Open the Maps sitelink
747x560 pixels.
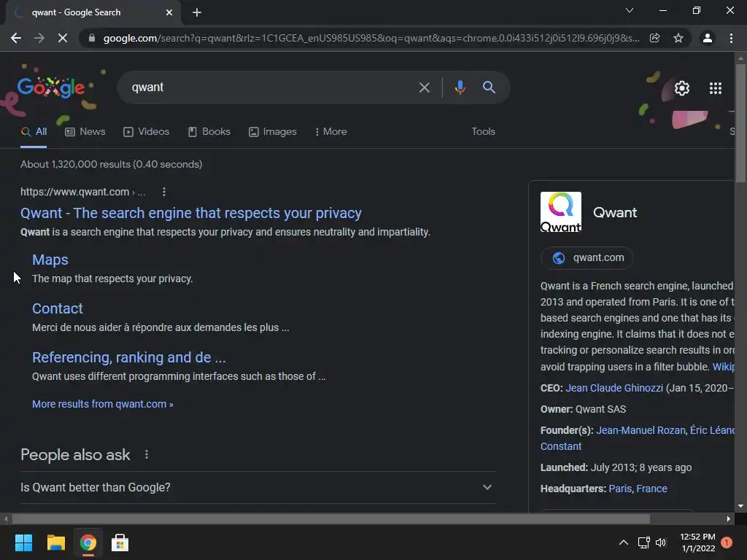(50, 260)
